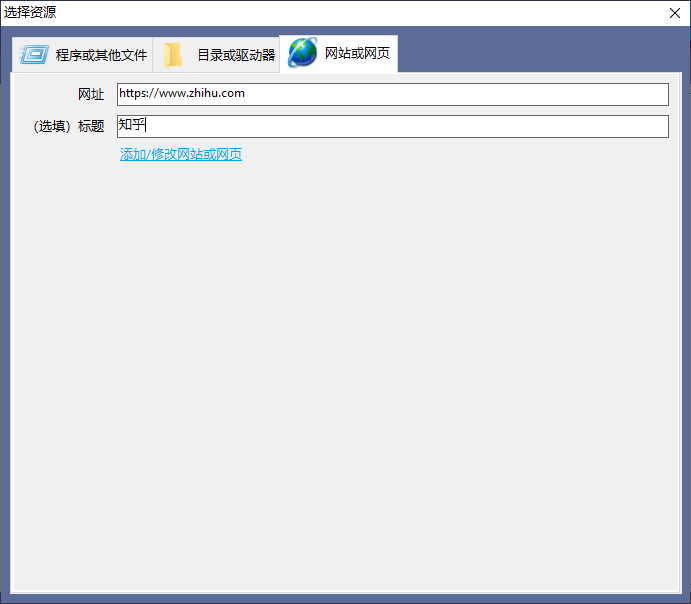Switch to the 程序或其他文件 tab
The image size is (691, 604).
tap(82, 55)
